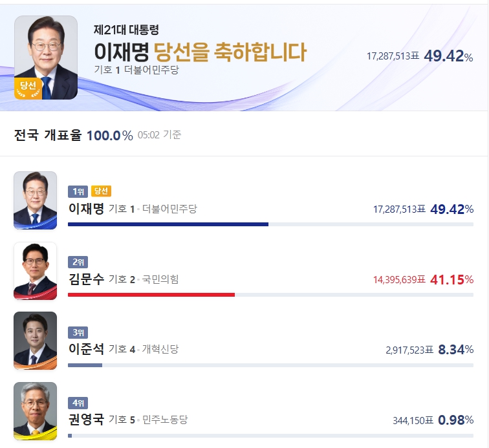Click the 1위 rank badge
This screenshot has height=448, width=489.
click(x=78, y=191)
